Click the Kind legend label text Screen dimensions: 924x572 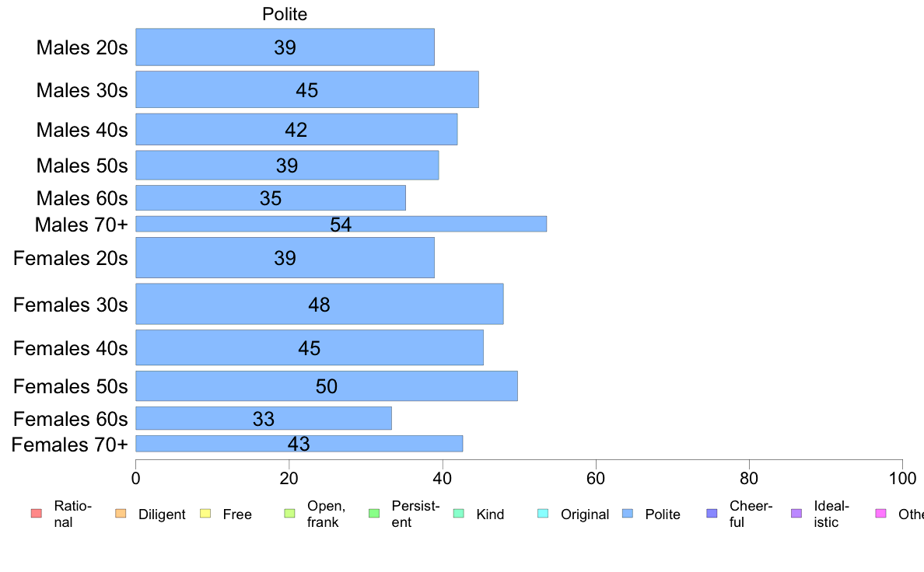[490, 514]
